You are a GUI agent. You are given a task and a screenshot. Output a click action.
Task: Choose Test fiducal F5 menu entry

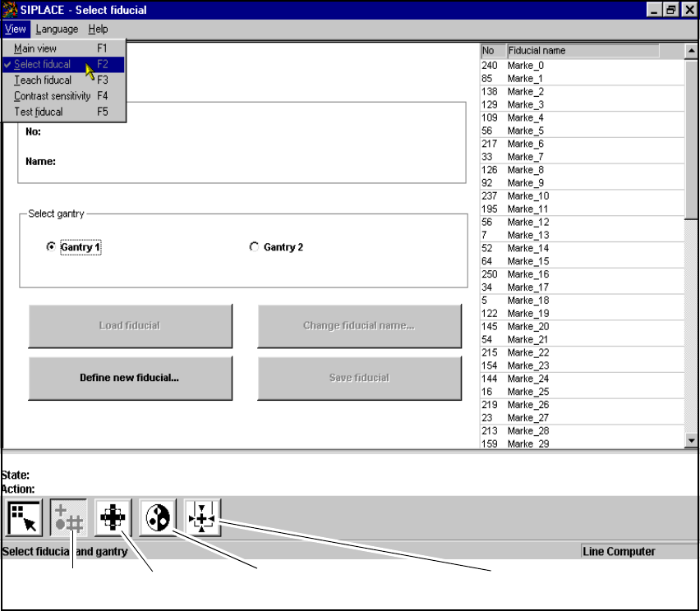point(63,112)
